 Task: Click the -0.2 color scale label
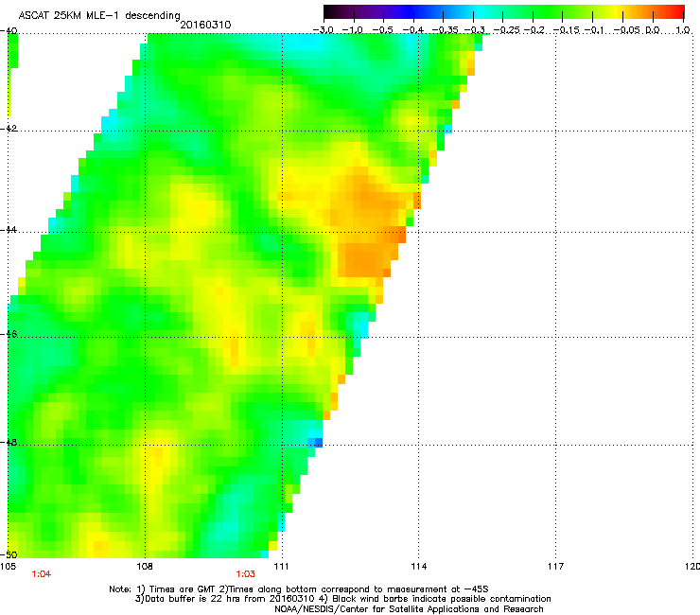534,30
